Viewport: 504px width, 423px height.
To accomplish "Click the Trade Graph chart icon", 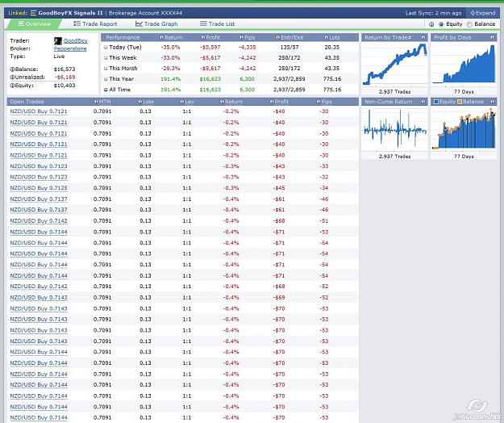I will click(139, 23).
